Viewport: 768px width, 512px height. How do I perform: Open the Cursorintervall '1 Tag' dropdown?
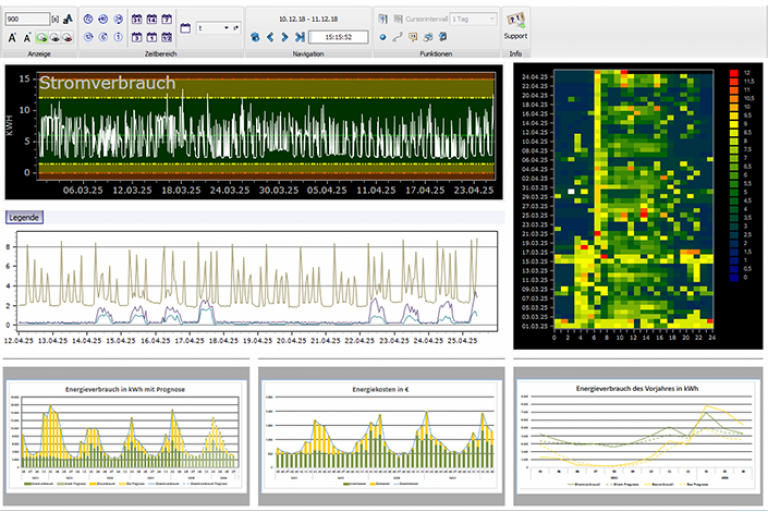click(473, 19)
